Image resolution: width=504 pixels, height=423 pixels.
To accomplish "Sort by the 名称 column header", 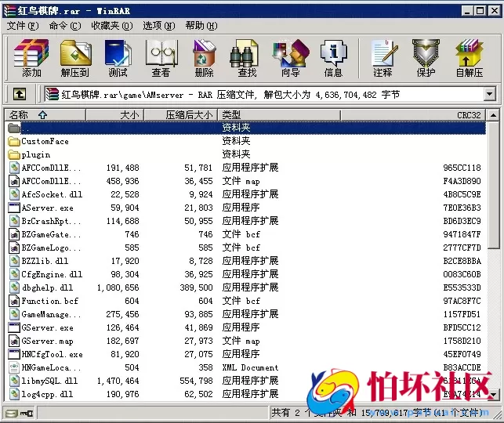I will point(45,114).
